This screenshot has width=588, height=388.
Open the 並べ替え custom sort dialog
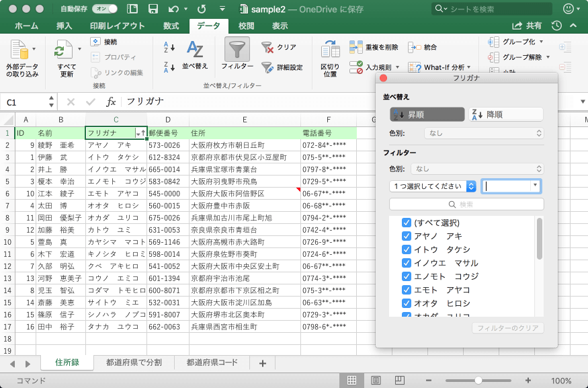(195, 55)
